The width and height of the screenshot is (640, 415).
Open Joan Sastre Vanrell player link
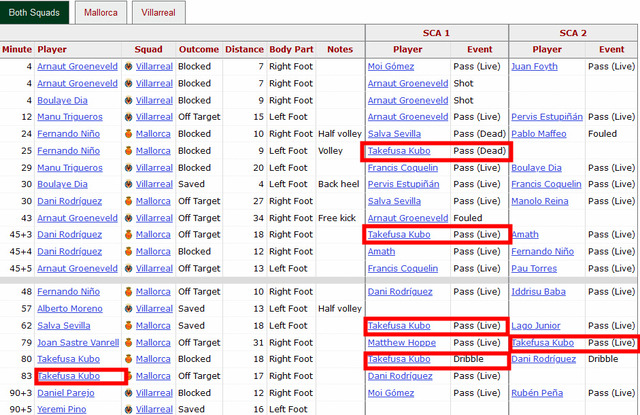pos(78,343)
